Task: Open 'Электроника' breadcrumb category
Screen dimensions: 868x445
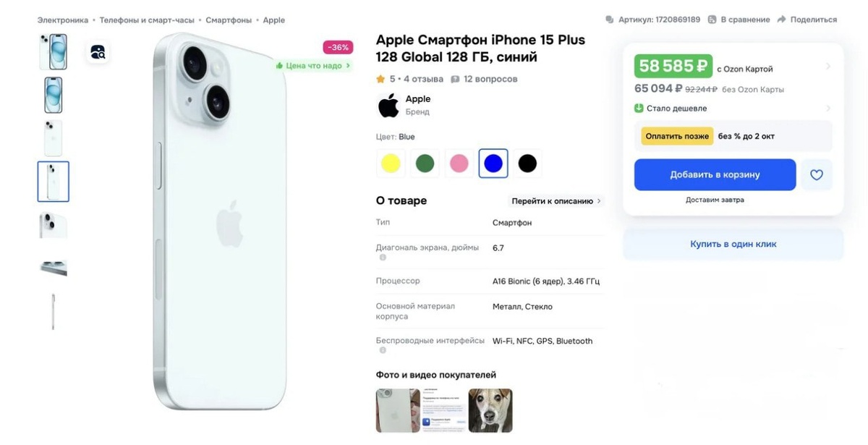Action: pos(63,20)
